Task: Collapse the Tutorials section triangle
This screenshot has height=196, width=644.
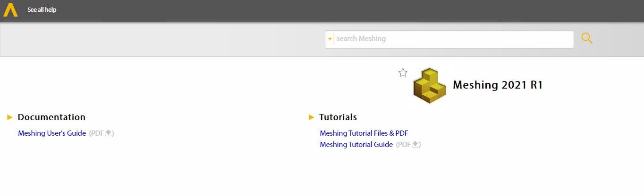Action: coord(311,117)
